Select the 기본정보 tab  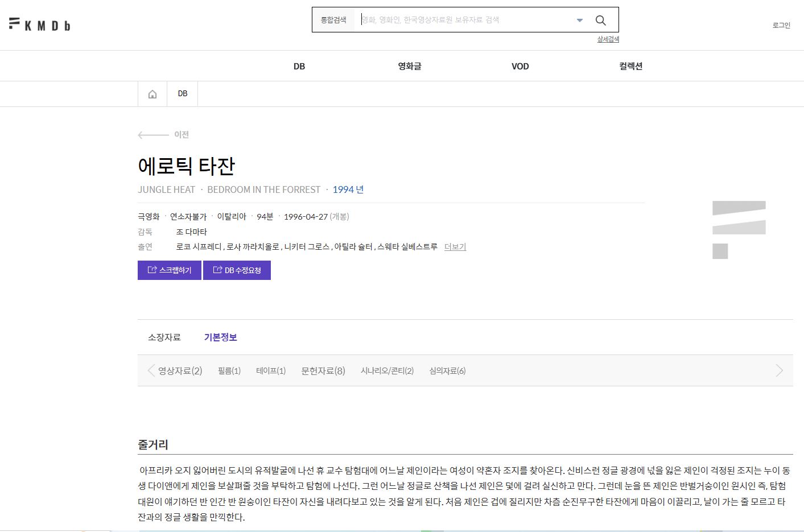tap(220, 337)
